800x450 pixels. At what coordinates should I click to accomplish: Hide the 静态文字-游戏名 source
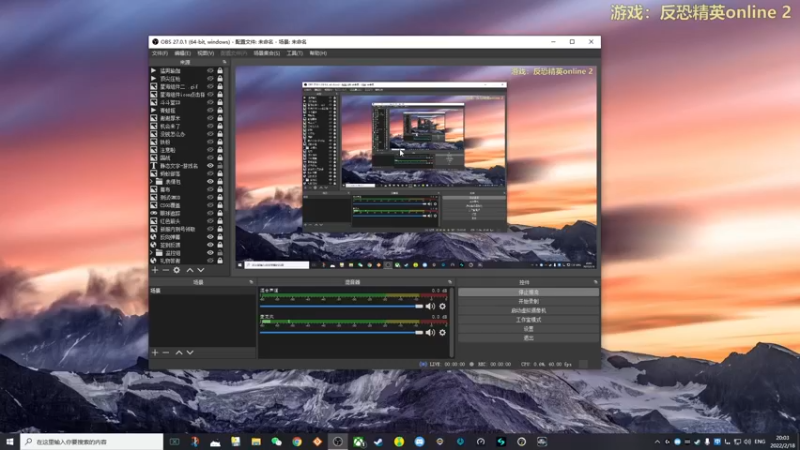(210, 166)
